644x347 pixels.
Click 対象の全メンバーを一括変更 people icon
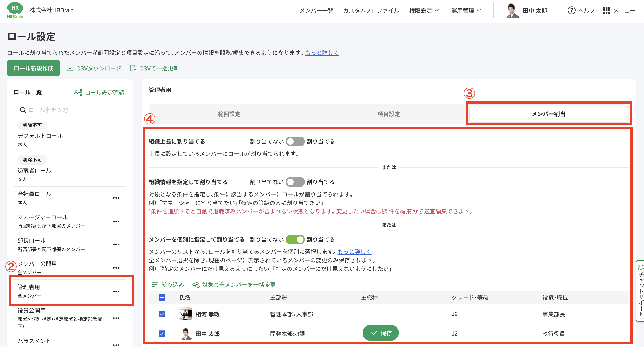coord(196,284)
